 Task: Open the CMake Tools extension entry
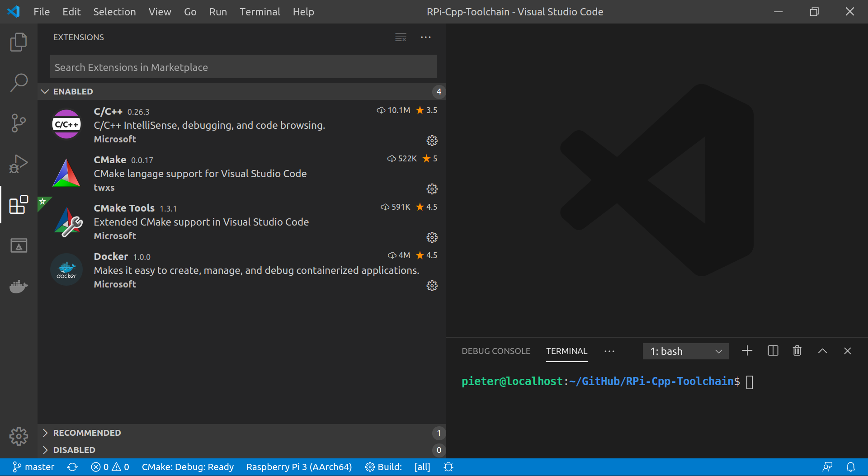pos(242,222)
